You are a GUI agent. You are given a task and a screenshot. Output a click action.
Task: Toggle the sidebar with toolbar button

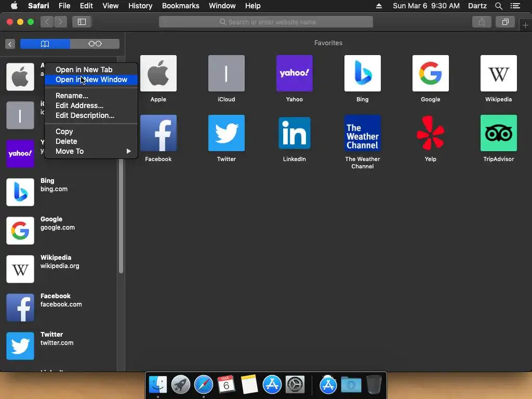82,22
